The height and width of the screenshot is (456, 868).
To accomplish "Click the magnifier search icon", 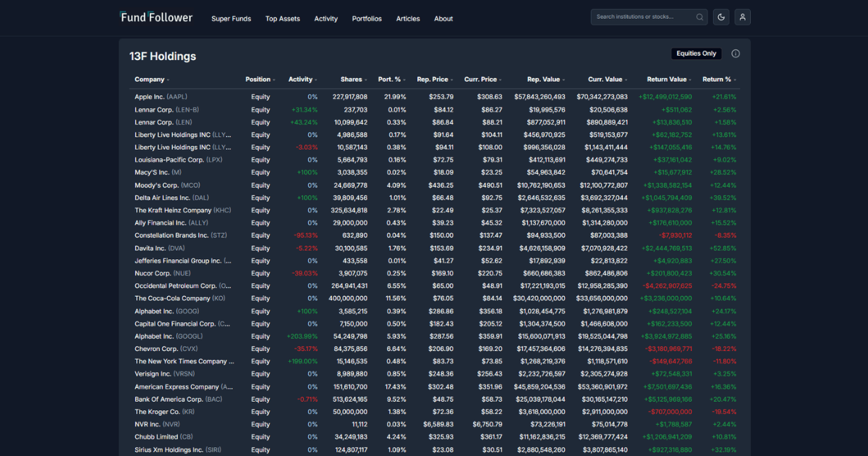I will 699,17.
